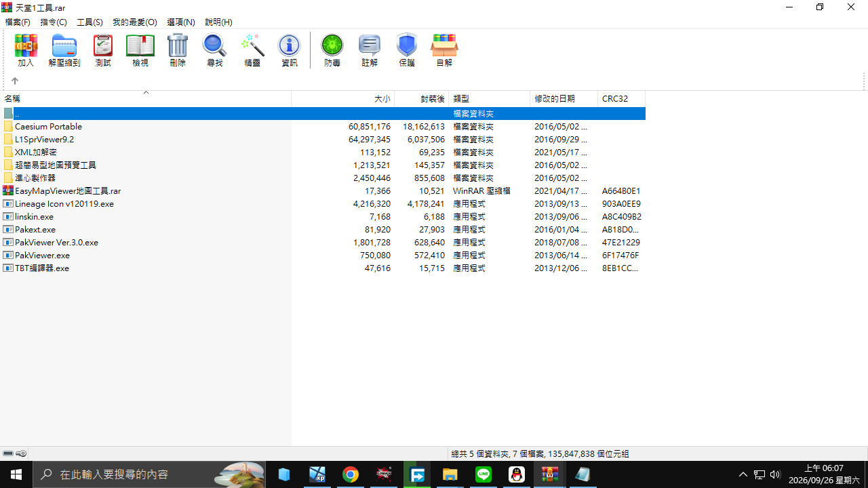The width and height of the screenshot is (868, 488).
Task: Click the Windows search box
Action: (x=149, y=474)
